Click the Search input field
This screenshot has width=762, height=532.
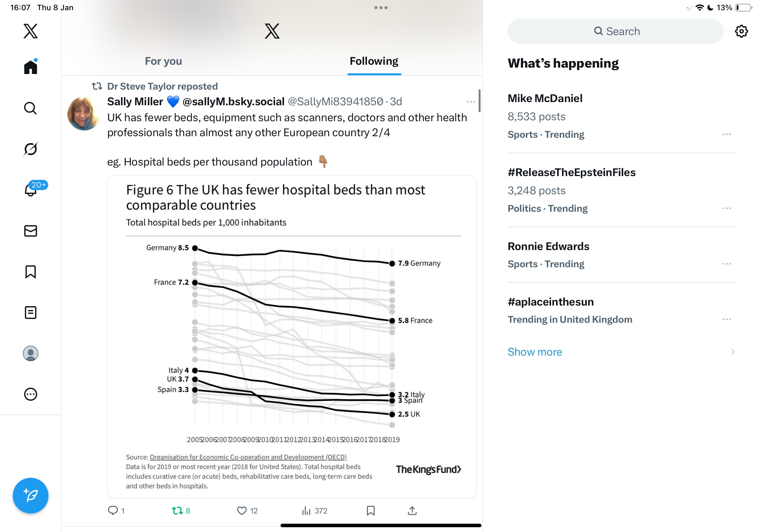(616, 31)
